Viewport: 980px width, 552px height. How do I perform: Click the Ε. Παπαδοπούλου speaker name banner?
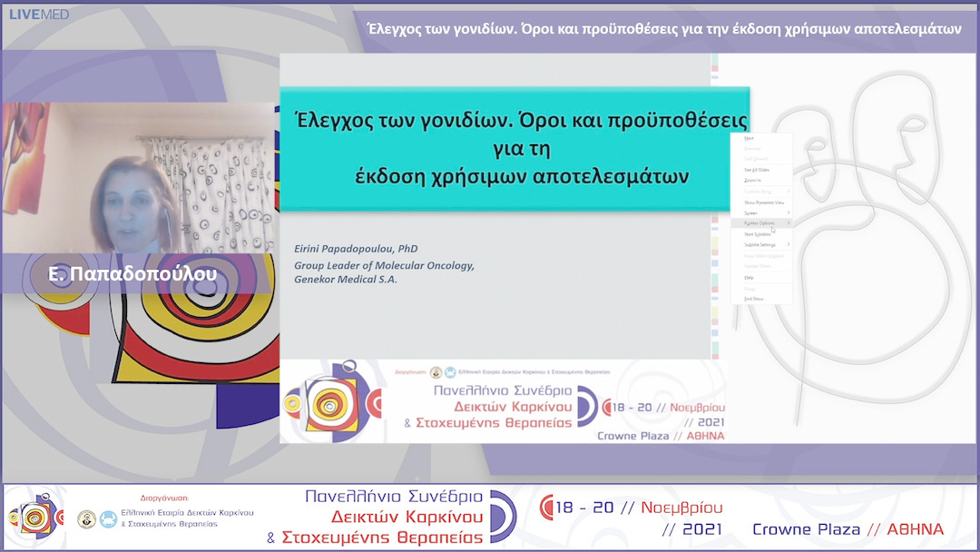[x=132, y=272]
